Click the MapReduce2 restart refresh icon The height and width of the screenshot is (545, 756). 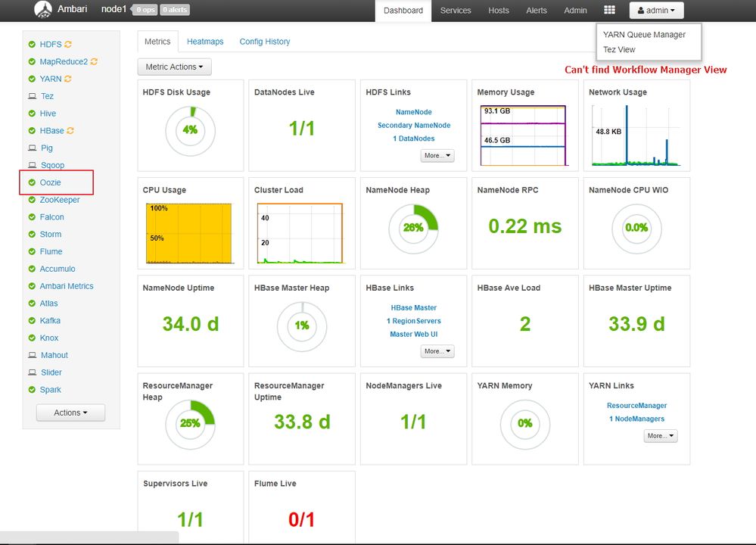pyautogui.click(x=94, y=62)
